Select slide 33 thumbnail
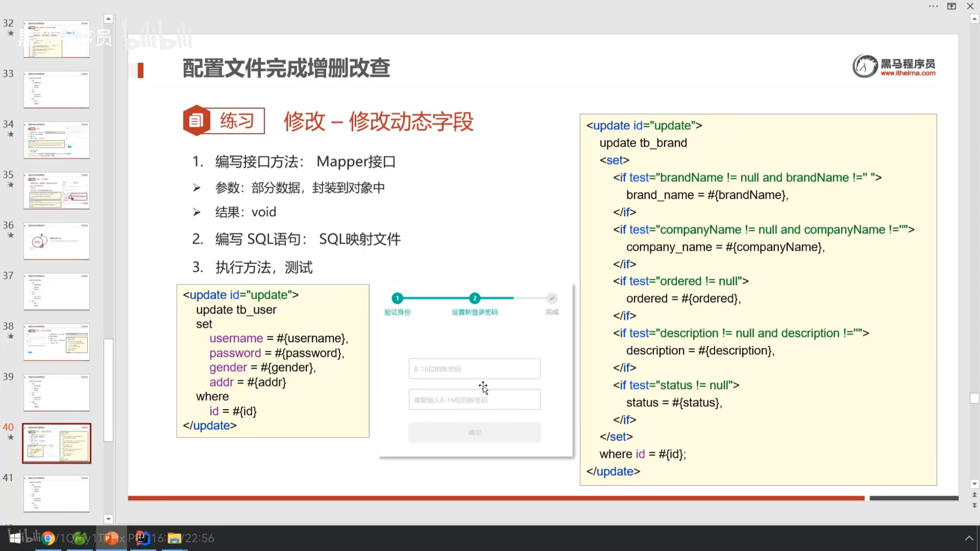This screenshot has height=551, width=980. pos(57,90)
